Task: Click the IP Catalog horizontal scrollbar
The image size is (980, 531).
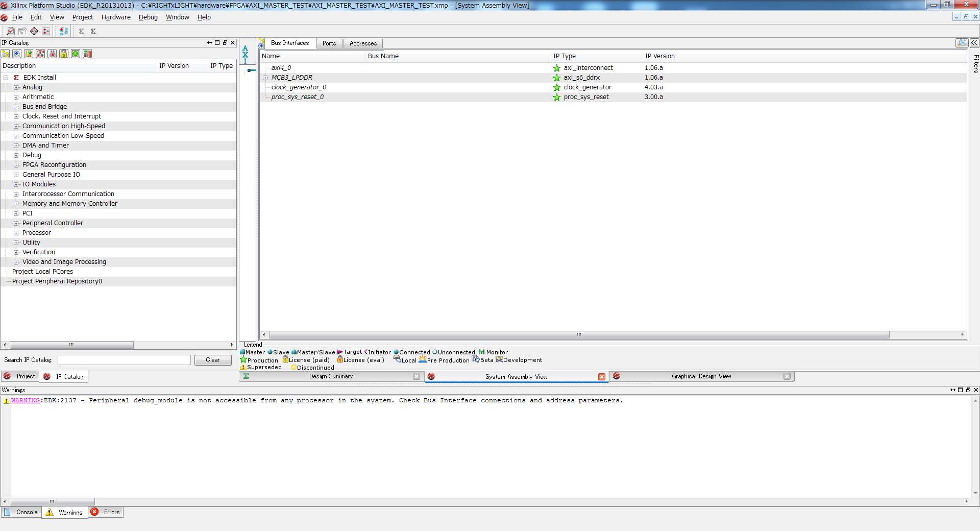Action: [x=71, y=345]
